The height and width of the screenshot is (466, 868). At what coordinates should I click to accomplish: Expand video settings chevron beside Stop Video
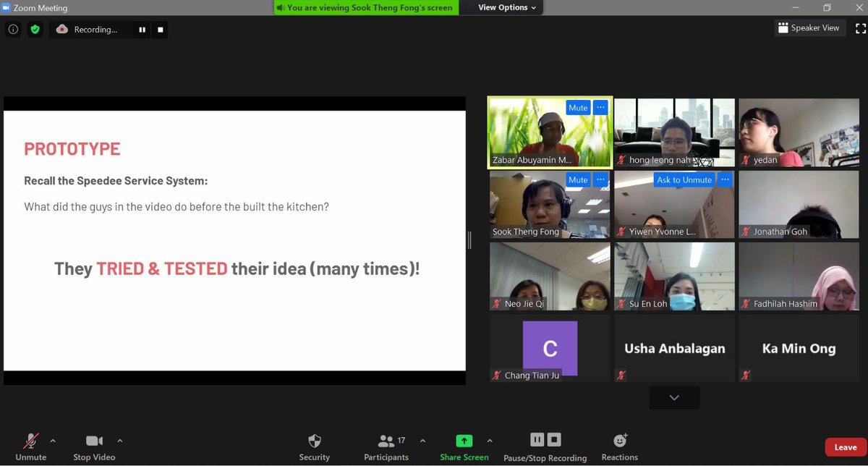pyautogui.click(x=120, y=440)
